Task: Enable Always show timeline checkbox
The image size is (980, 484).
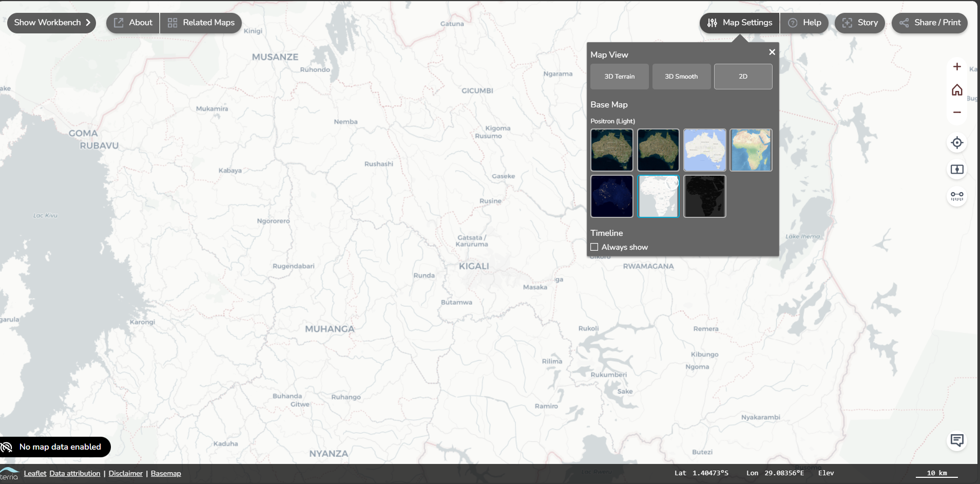Action: coord(594,247)
